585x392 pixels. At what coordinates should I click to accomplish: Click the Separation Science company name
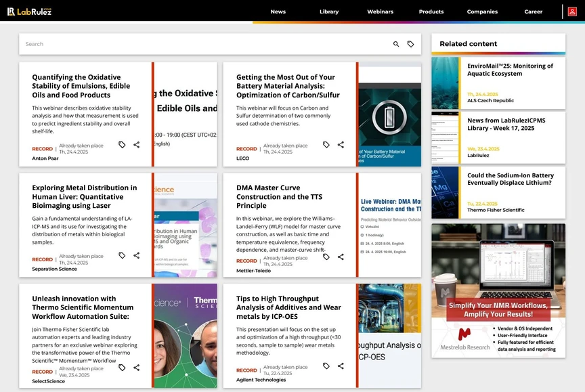54,269
